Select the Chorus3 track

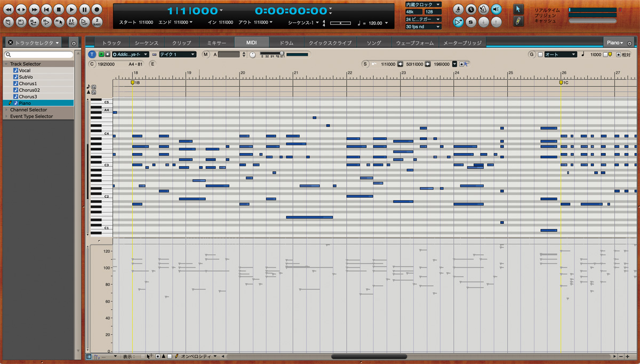click(38, 96)
